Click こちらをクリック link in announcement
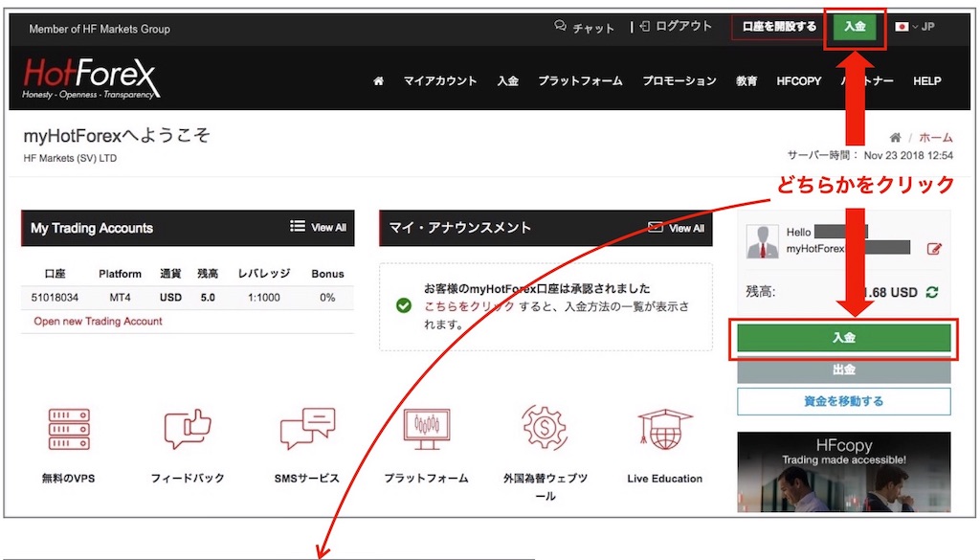980x560 pixels. point(469,306)
